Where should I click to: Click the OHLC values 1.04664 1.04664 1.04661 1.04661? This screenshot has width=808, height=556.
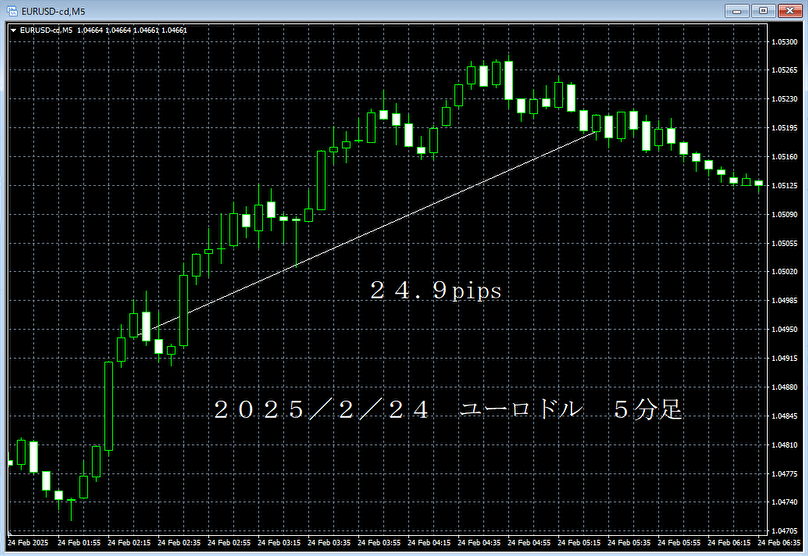click(x=132, y=30)
